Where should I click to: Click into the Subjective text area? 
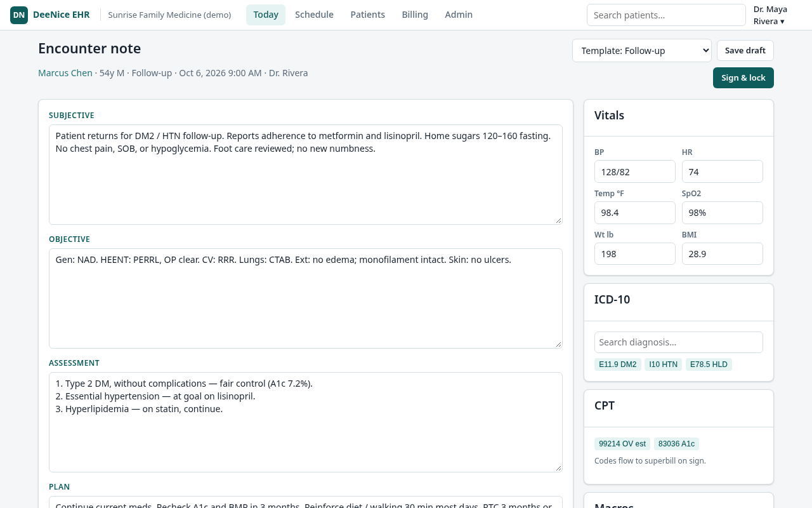pyautogui.click(x=306, y=175)
